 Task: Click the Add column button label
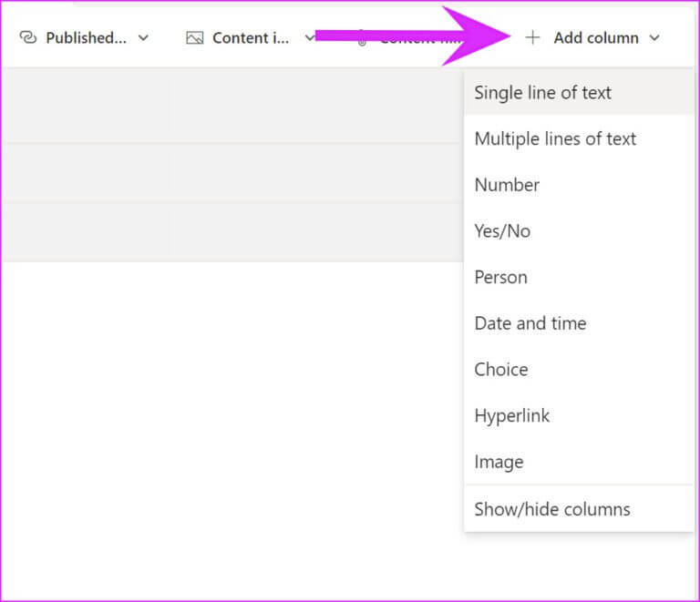pyautogui.click(x=596, y=38)
